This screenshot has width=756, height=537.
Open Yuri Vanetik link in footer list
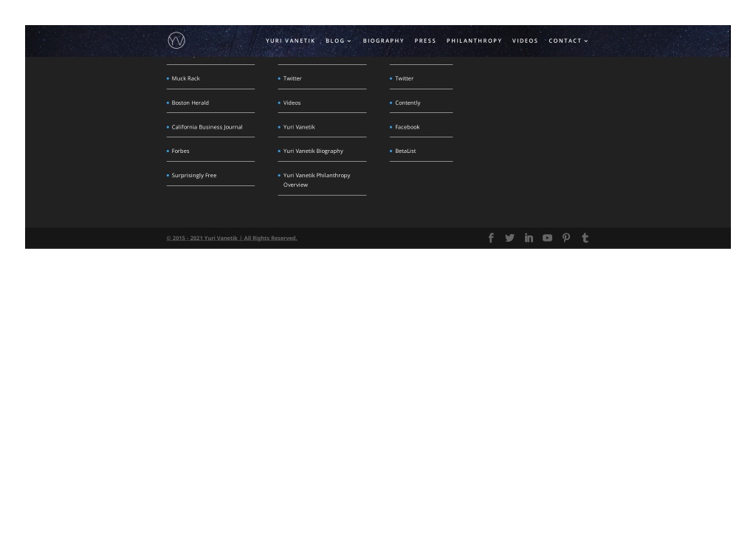click(x=299, y=127)
